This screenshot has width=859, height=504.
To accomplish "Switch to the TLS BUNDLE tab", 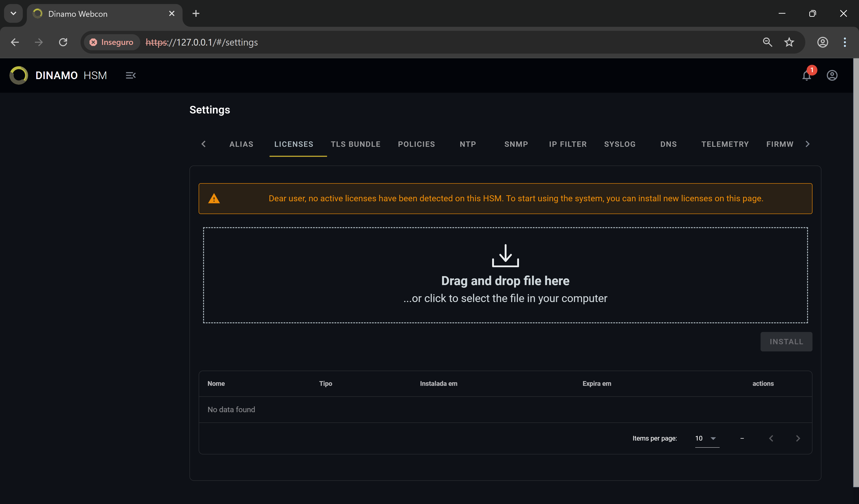I will [x=355, y=144].
